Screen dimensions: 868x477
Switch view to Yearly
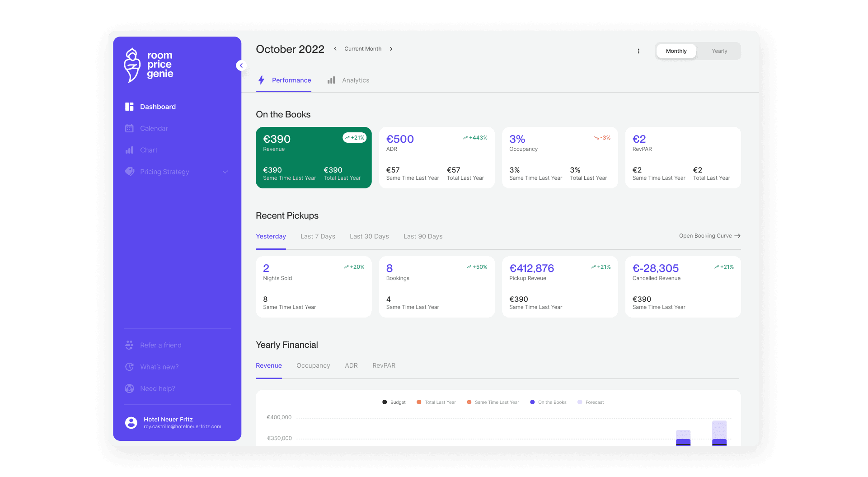[719, 51]
